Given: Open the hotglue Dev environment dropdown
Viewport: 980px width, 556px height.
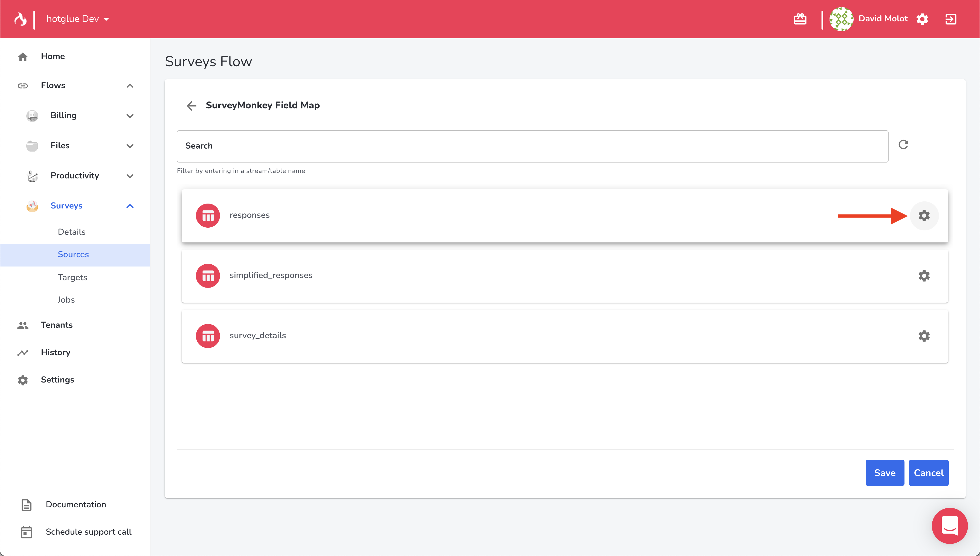Looking at the screenshot, I should [x=77, y=19].
